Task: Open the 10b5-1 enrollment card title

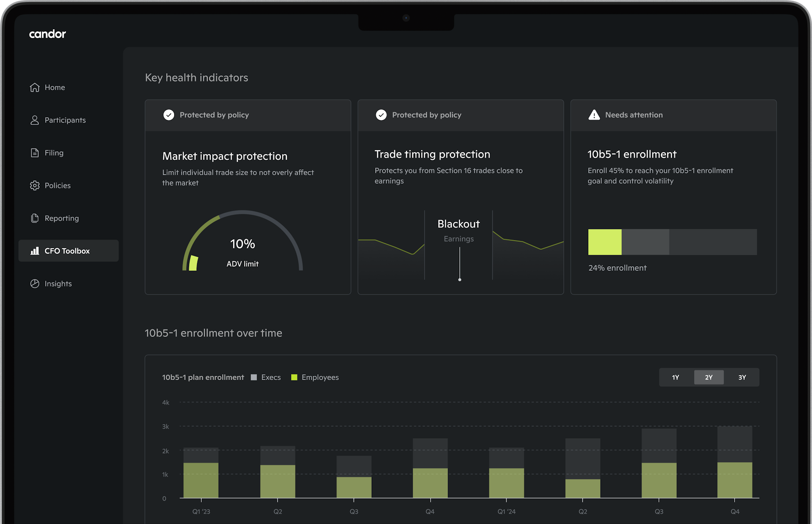Action: coord(632,154)
